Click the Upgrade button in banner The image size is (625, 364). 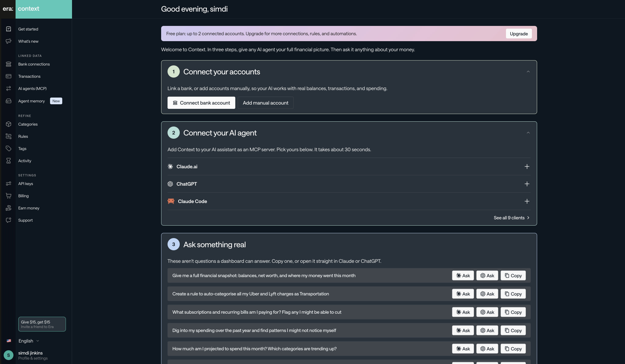[x=518, y=34]
